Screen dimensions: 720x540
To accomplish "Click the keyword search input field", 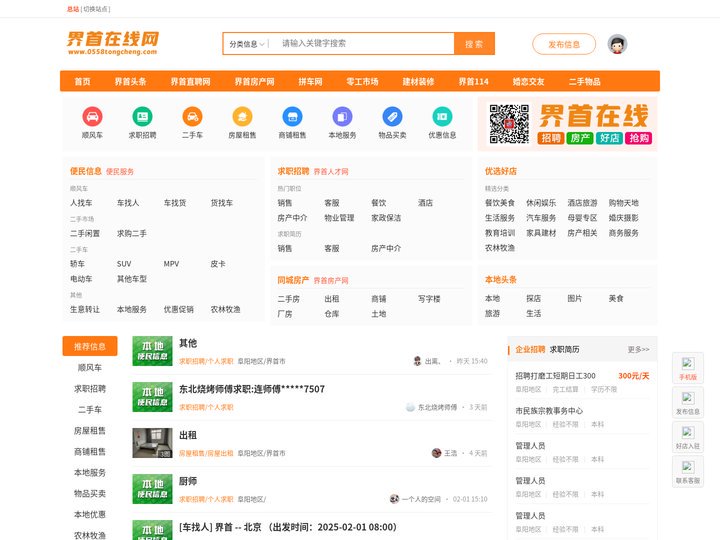I will (x=364, y=44).
